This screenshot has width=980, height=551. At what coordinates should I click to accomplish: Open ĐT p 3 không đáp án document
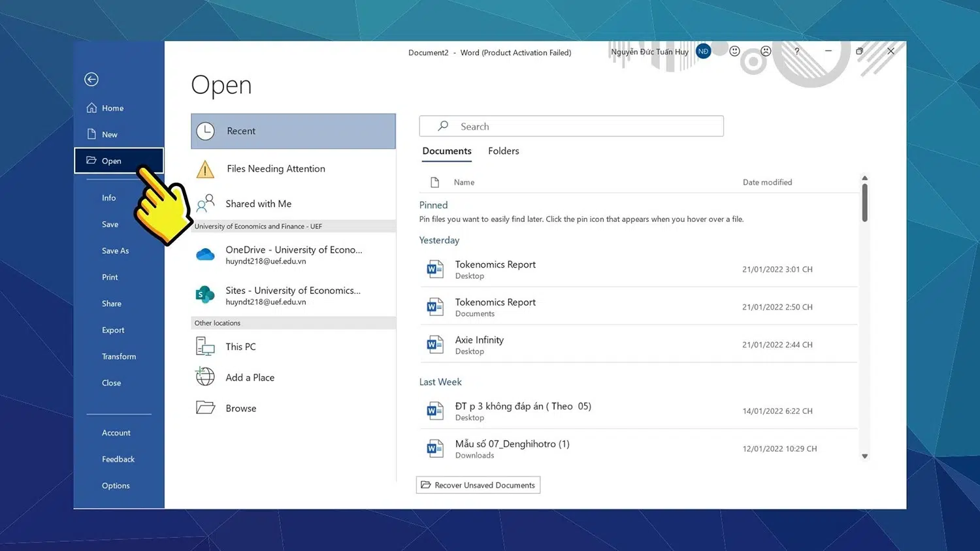(638, 411)
